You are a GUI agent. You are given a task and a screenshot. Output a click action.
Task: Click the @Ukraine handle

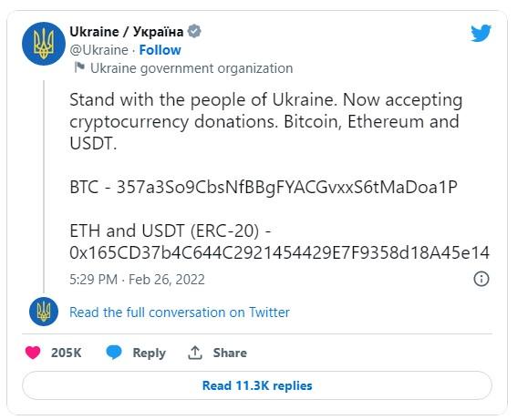pos(98,50)
